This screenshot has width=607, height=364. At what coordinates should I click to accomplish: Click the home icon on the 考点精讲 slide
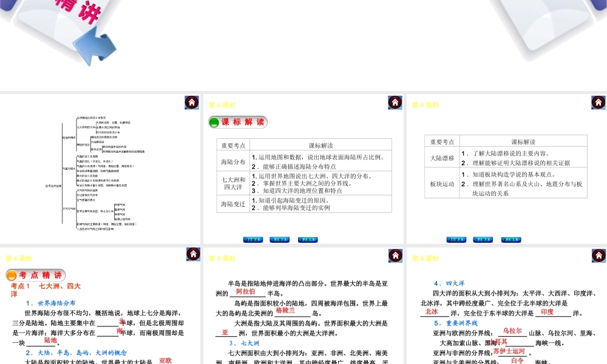coord(193,254)
